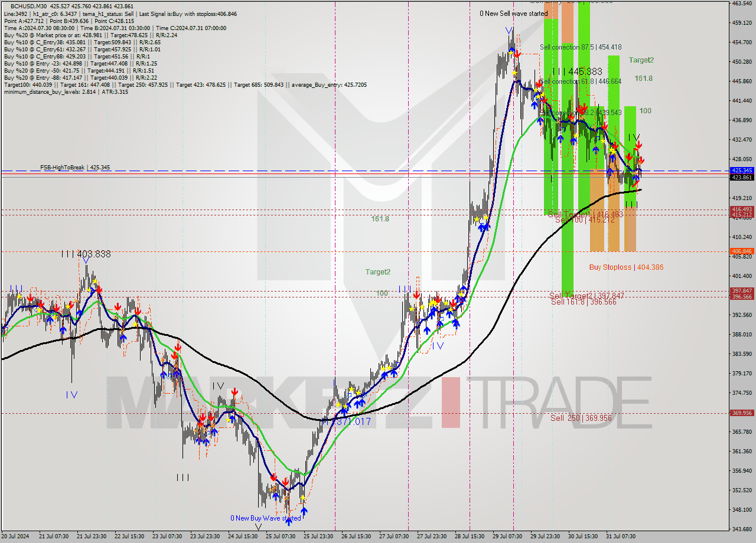
Task: Click the 419.210 price scale value
Action: (741, 198)
